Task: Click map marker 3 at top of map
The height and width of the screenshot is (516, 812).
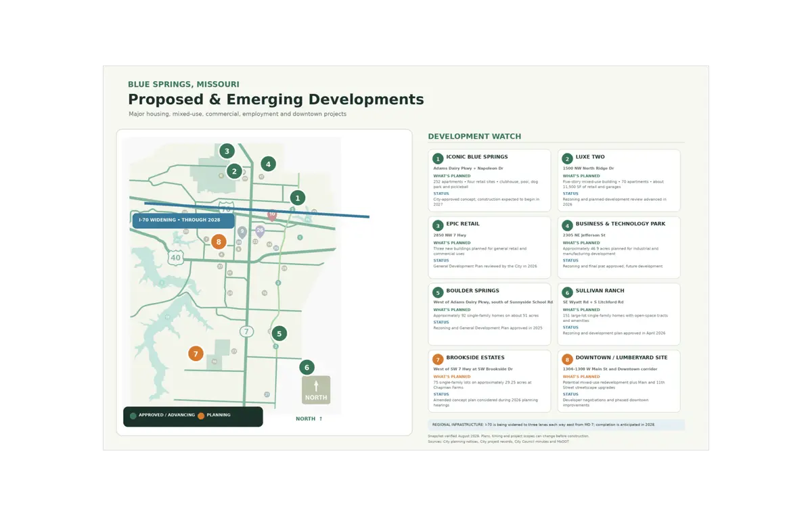Action: click(x=227, y=151)
